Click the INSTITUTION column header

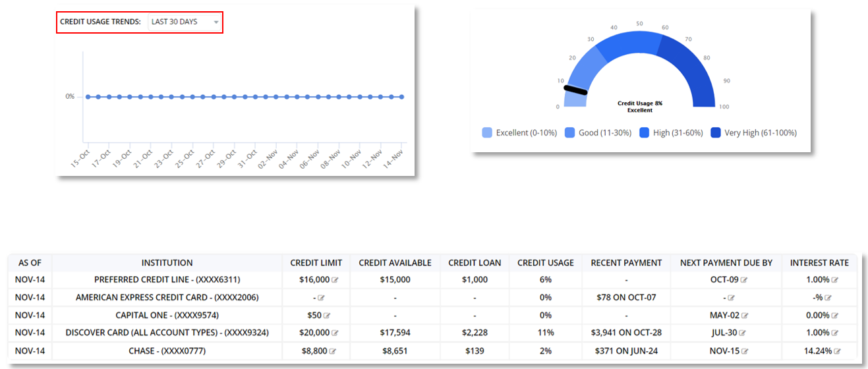click(167, 262)
